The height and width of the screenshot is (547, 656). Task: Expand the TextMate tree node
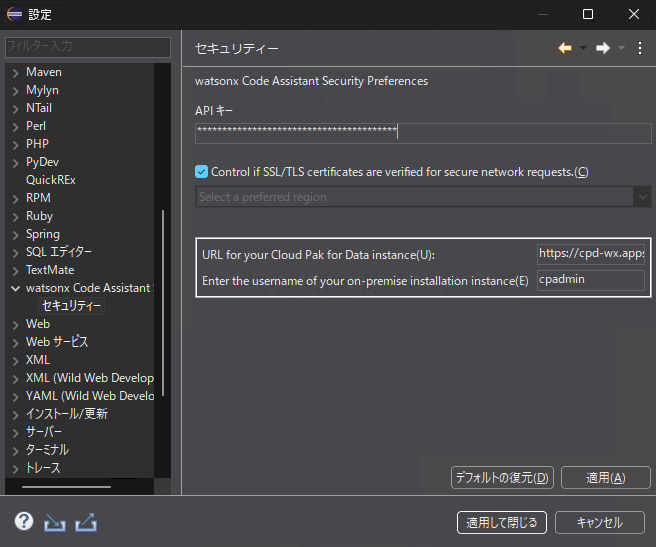click(15, 271)
